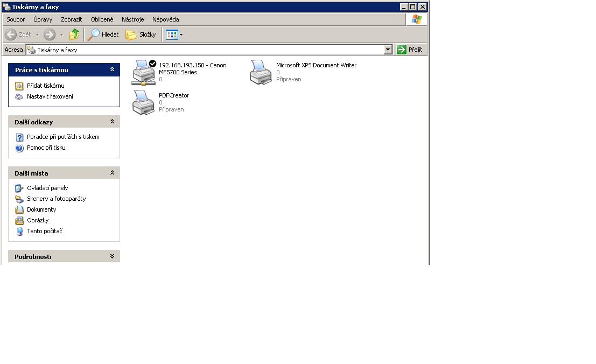Click the green Přejít go arrow icon
596x364 pixels.
(402, 50)
